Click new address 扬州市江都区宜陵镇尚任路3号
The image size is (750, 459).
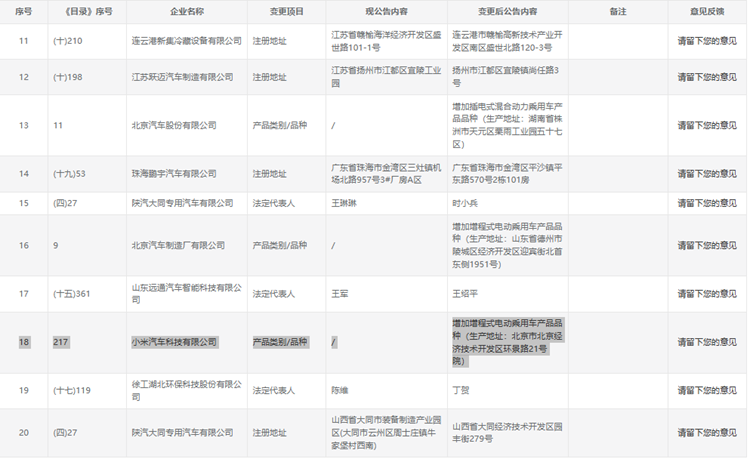pyautogui.click(x=506, y=77)
